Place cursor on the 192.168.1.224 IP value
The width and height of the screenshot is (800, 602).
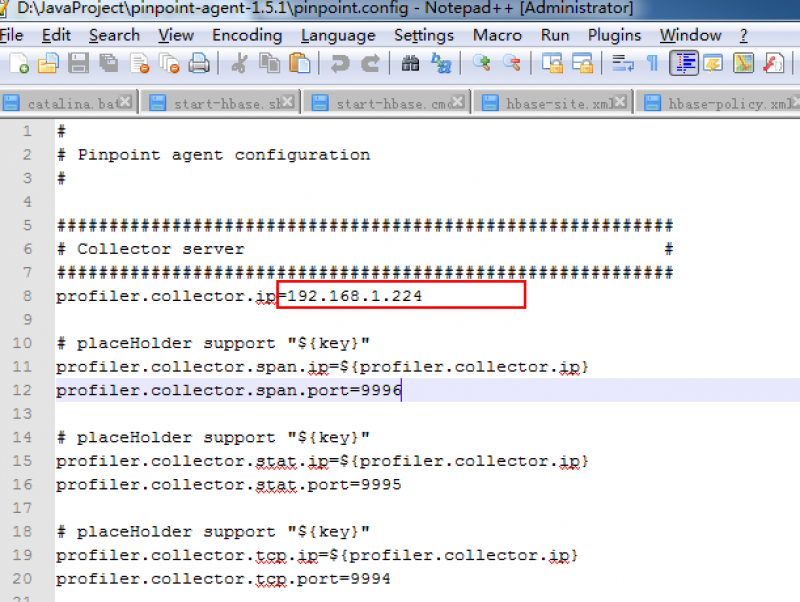pyautogui.click(x=354, y=296)
